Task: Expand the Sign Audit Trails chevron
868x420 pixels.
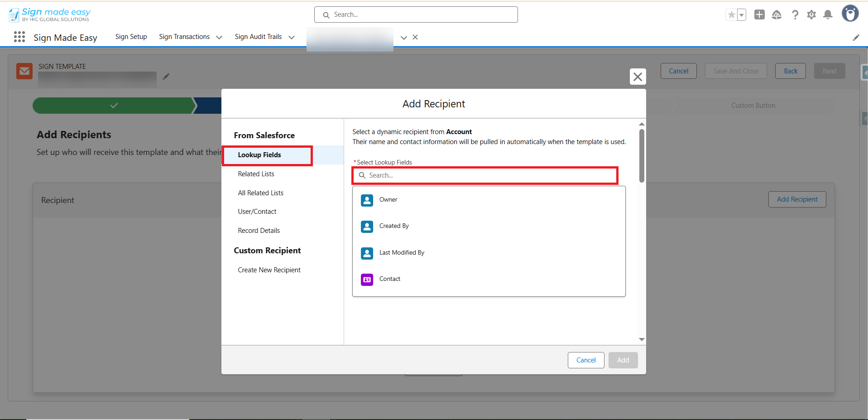Action: click(292, 37)
